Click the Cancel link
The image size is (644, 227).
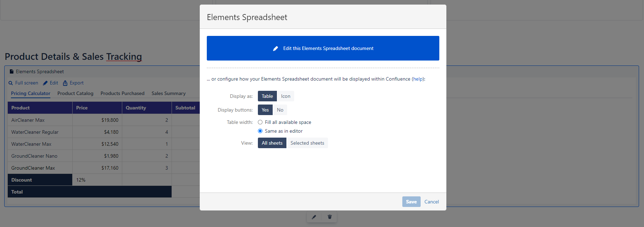432,202
